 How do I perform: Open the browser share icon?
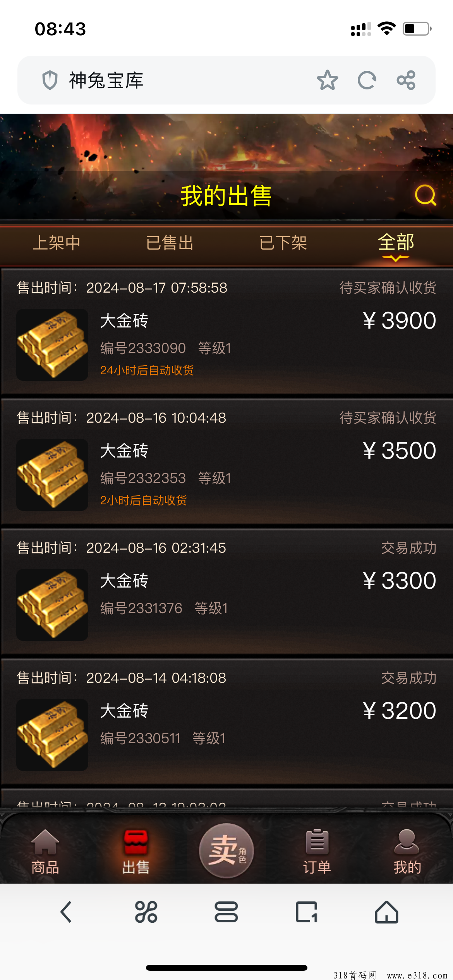click(406, 80)
